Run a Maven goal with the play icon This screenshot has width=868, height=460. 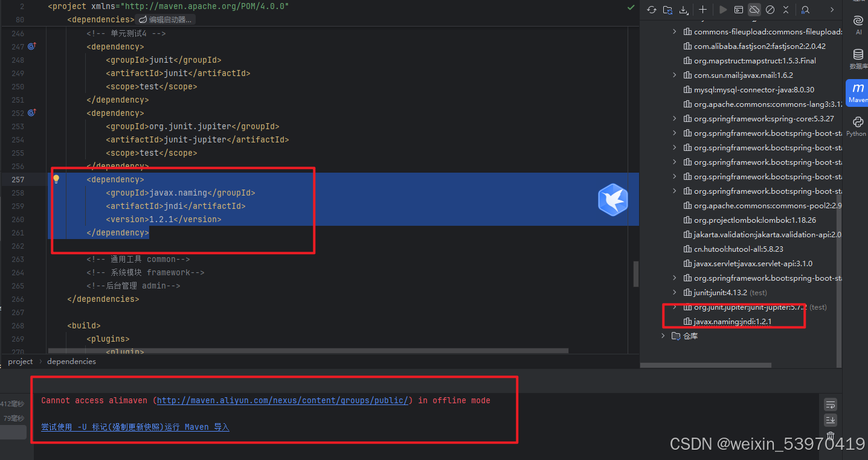(x=723, y=10)
